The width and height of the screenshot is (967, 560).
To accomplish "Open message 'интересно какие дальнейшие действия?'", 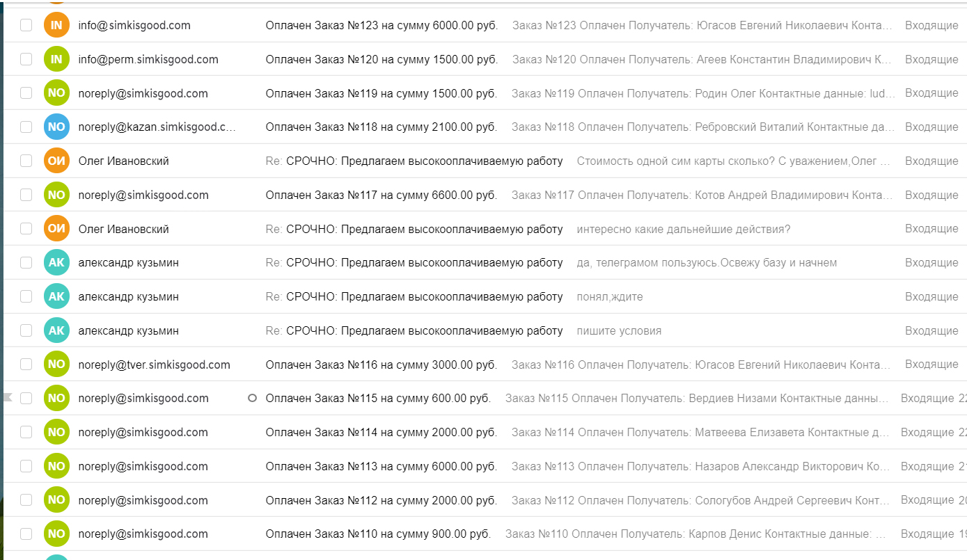I will click(683, 230).
